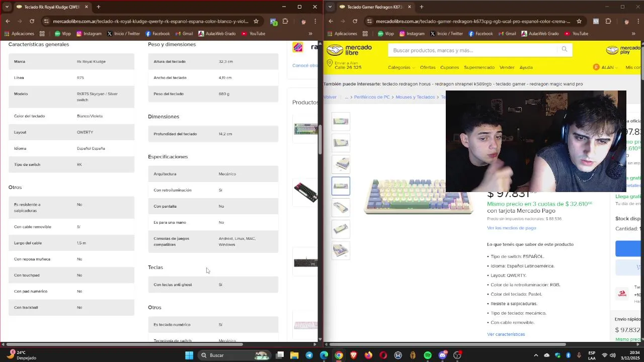
Task: Open the Chrome menu in the left window
Action: tap(315, 21)
